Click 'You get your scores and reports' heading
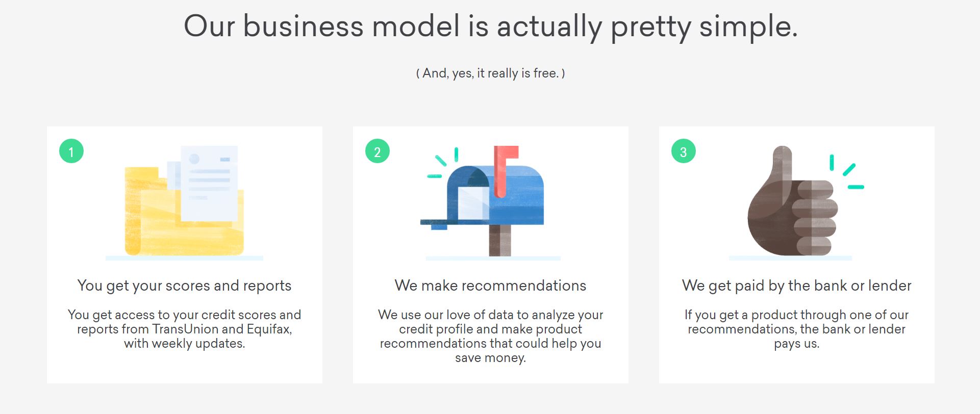The image size is (980, 414). coord(184,286)
